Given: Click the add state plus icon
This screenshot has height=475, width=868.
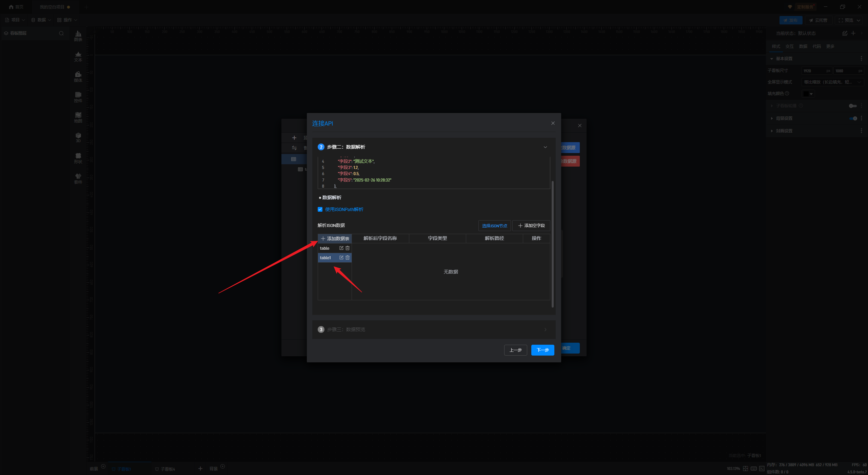Looking at the screenshot, I should pyautogui.click(x=853, y=33).
